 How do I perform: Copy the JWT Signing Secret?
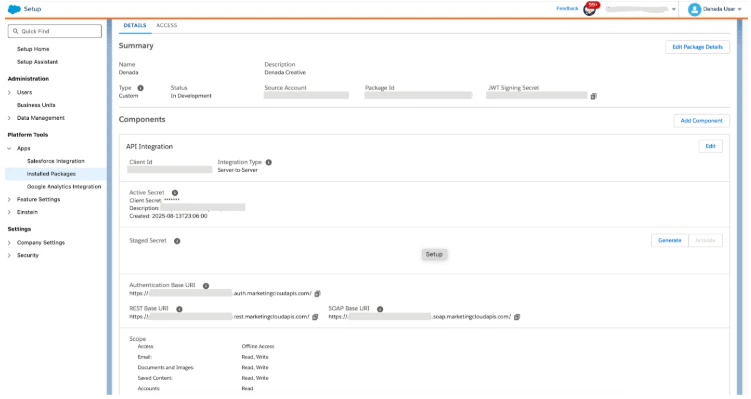pos(593,96)
